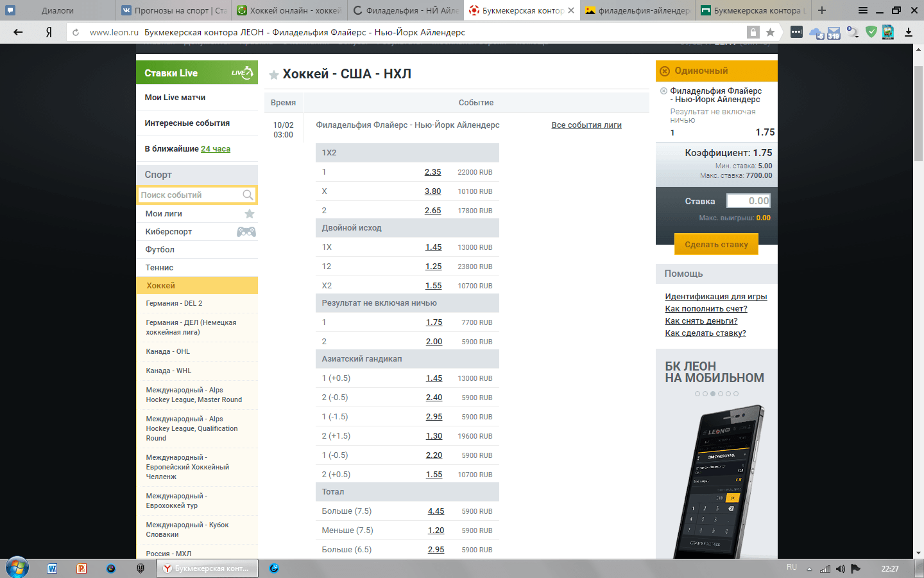Viewport: 924px width, 578px height.
Task: Switch to the Хоккей онлайн browser tab
Action: click(x=289, y=10)
